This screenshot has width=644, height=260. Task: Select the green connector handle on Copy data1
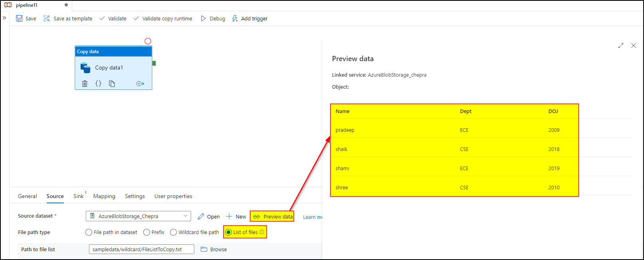point(154,63)
